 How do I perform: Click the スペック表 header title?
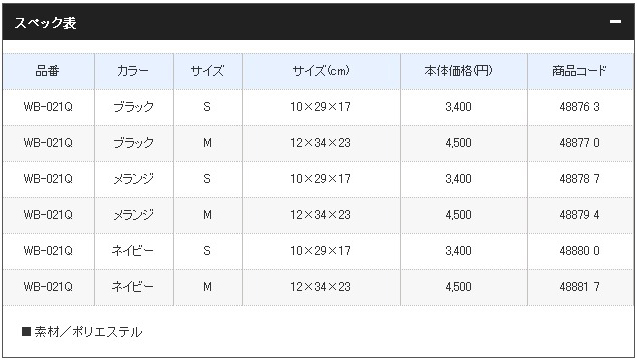coord(46,23)
